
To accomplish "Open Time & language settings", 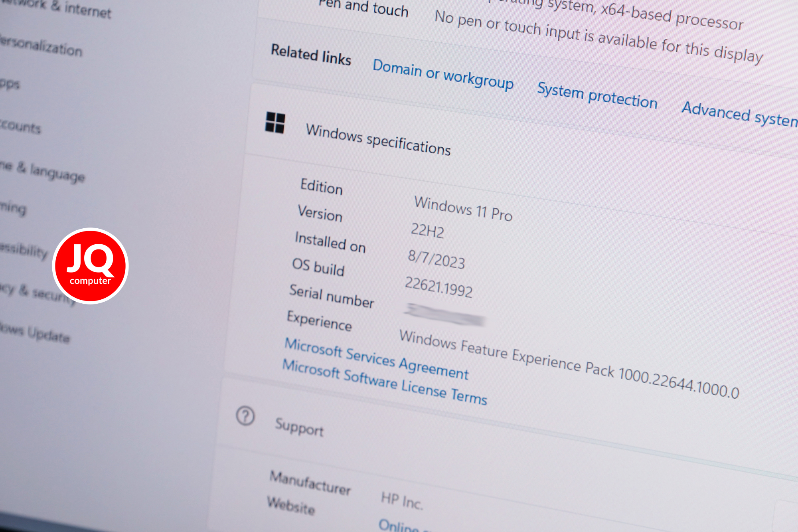I will [x=42, y=172].
